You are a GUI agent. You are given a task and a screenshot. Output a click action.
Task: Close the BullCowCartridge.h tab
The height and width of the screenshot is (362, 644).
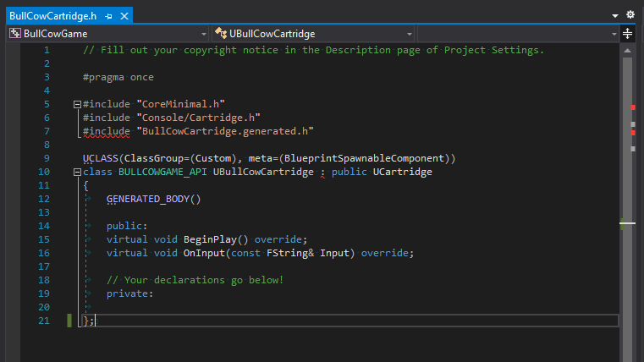[124, 15]
